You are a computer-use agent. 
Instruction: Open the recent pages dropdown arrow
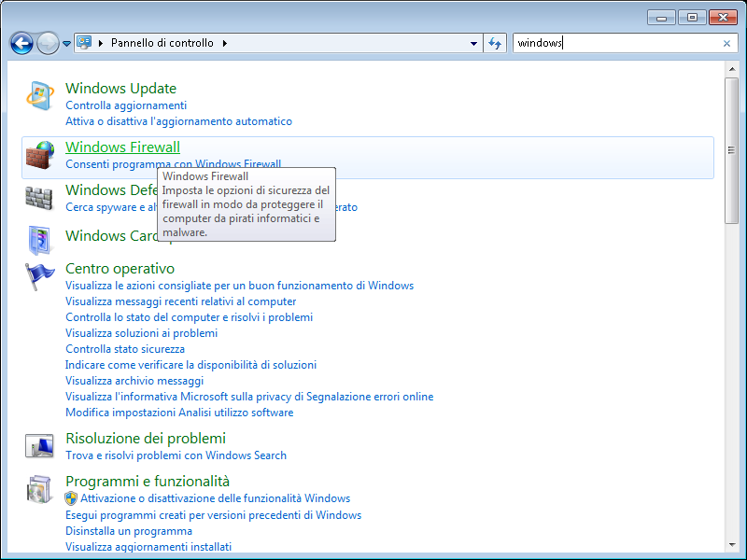(66, 43)
